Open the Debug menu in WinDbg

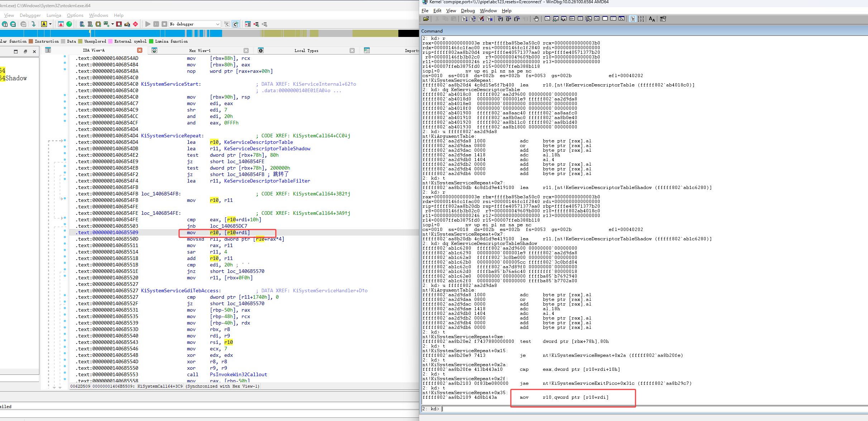pos(467,11)
